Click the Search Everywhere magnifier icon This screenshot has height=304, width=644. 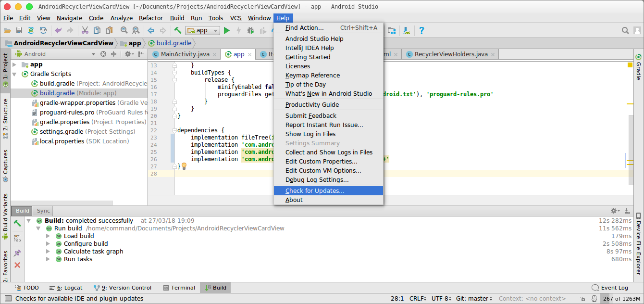[626, 30]
